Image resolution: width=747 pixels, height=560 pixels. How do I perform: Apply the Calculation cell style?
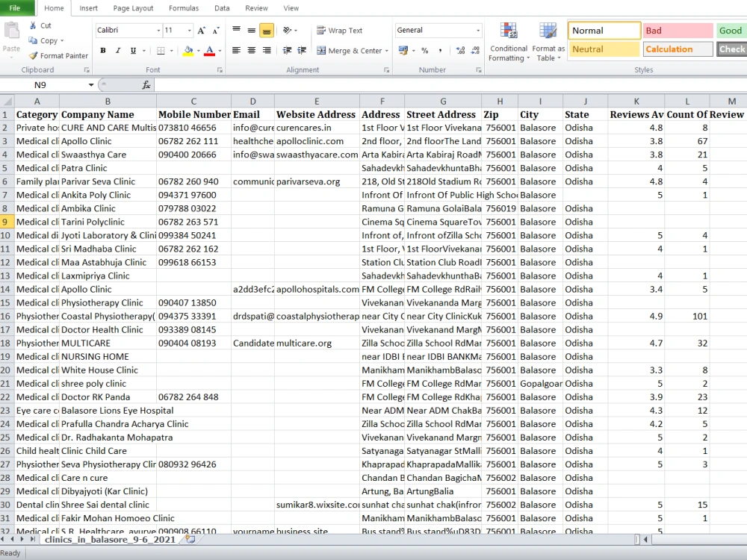tap(678, 49)
